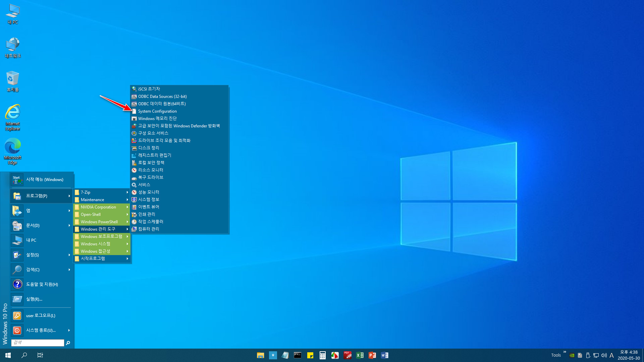
Task: Expand the Windows 시스템 folder
Action: point(102,244)
